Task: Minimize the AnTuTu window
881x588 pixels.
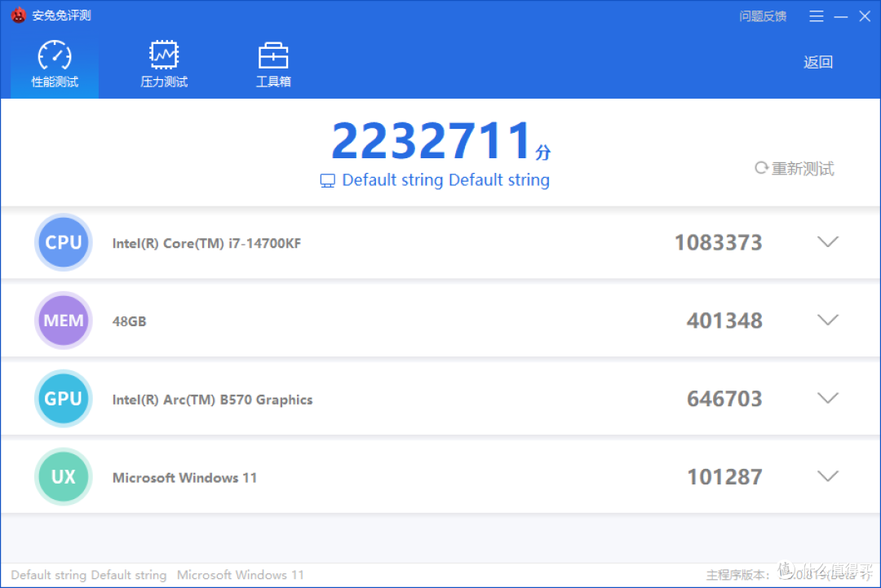Action: [x=840, y=16]
